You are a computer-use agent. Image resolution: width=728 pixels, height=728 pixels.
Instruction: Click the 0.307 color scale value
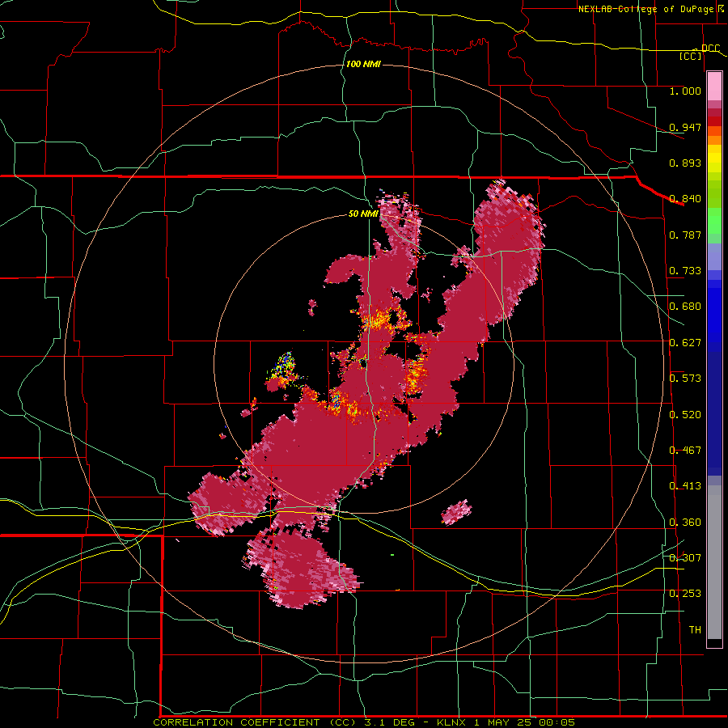(x=685, y=558)
